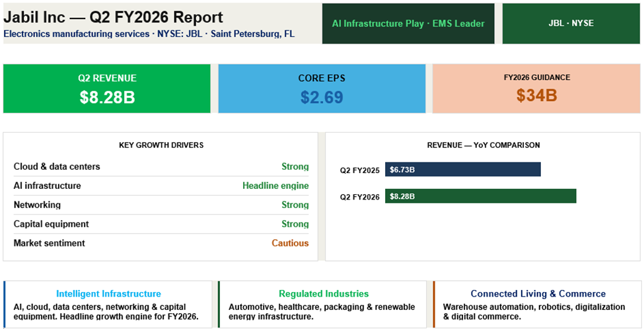
Task: Click the Networking row label
Action: pyautogui.click(x=37, y=205)
